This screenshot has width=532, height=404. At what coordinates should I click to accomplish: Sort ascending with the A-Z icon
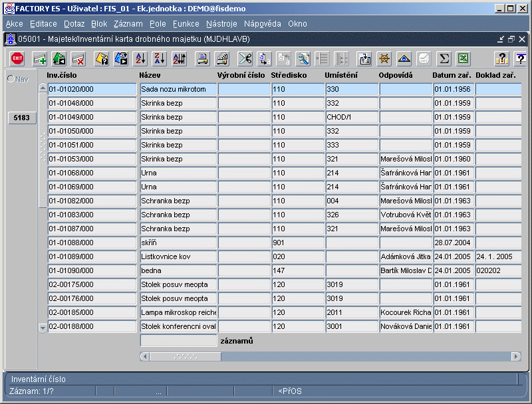click(140, 59)
